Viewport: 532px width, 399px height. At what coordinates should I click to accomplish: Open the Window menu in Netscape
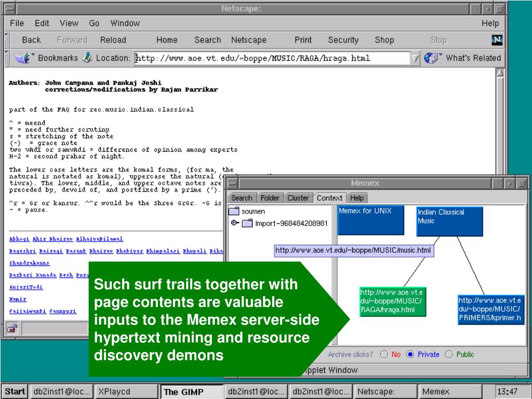125,23
